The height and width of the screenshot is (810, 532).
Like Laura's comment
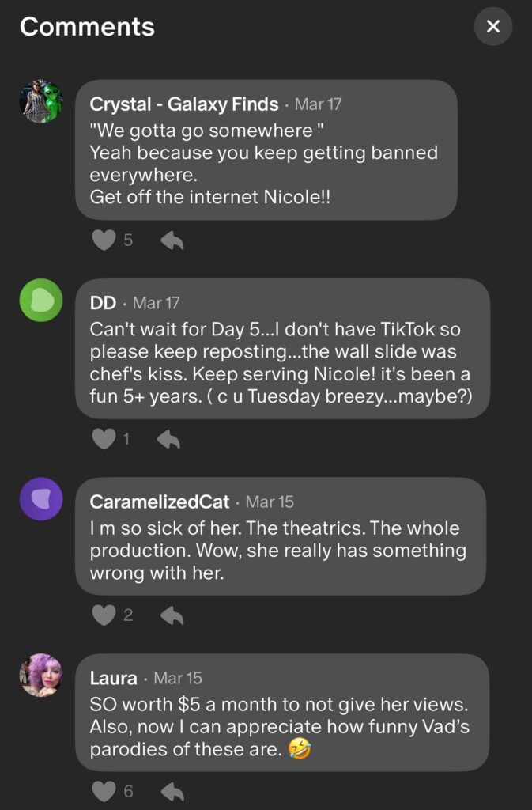click(104, 791)
